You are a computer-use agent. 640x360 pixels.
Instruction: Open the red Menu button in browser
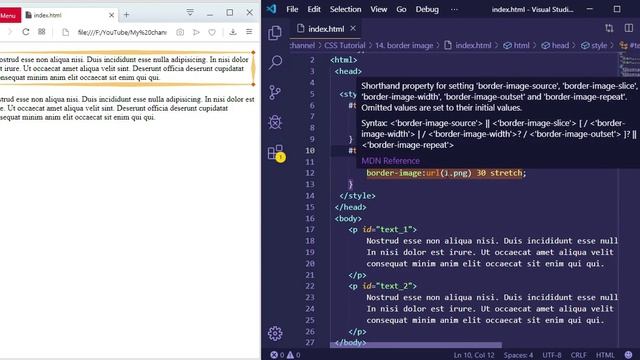point(9,16)
